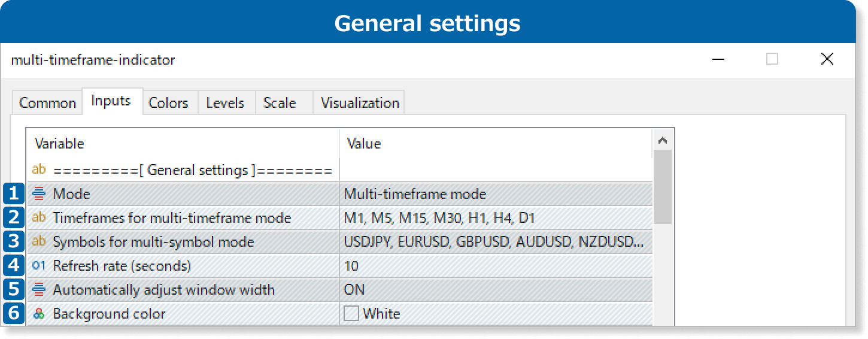Click the enum icon beside Mode
This screenshot has width=868, height=339.
39,193
